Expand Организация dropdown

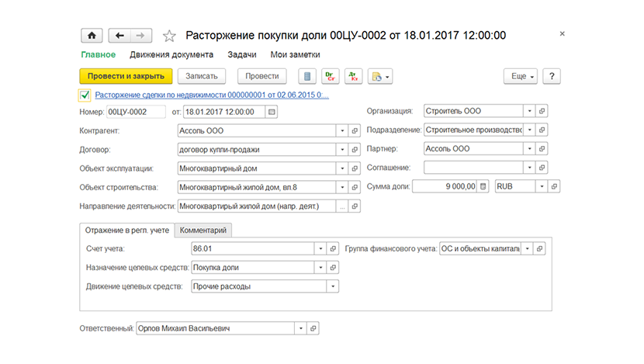coord(529,111)
